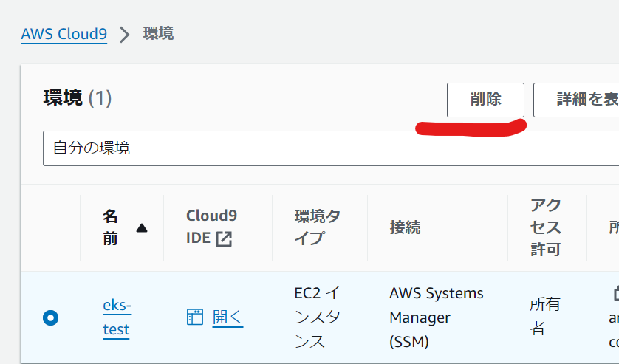619x364 pixels.
Task: Open the eks-test environment link
Action: (x=117, y=317)
